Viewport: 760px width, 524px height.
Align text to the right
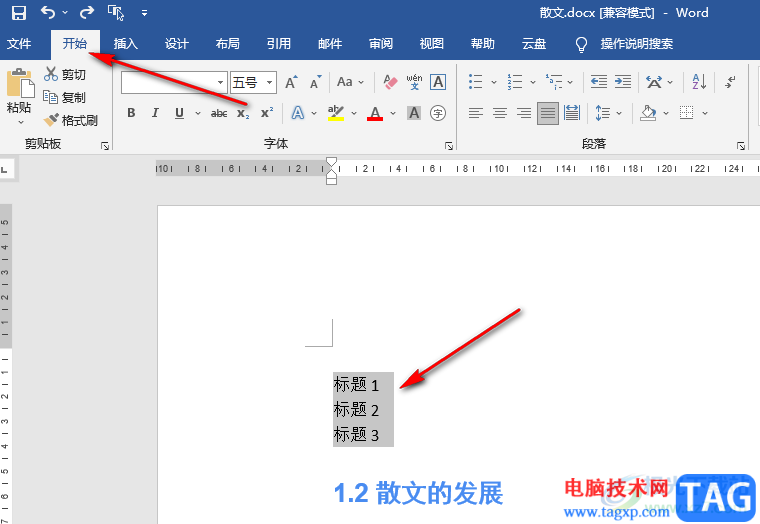tap(523, 113)
